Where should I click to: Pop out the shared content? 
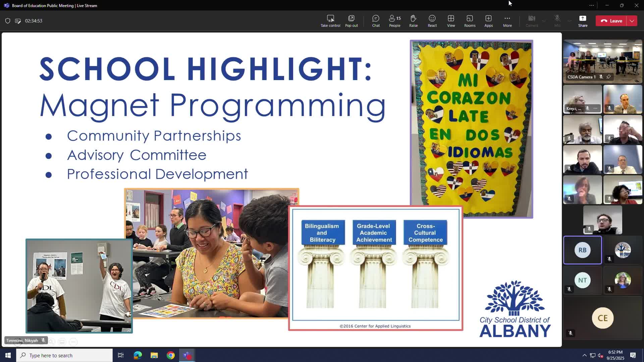tap(351, 21)
